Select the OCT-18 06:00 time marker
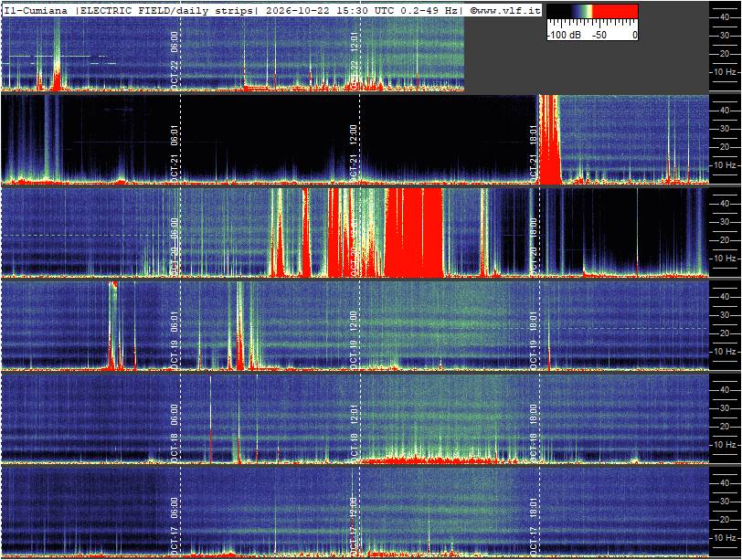The height and width of the screenshot is (560, 742). click(x=175, y=432)
